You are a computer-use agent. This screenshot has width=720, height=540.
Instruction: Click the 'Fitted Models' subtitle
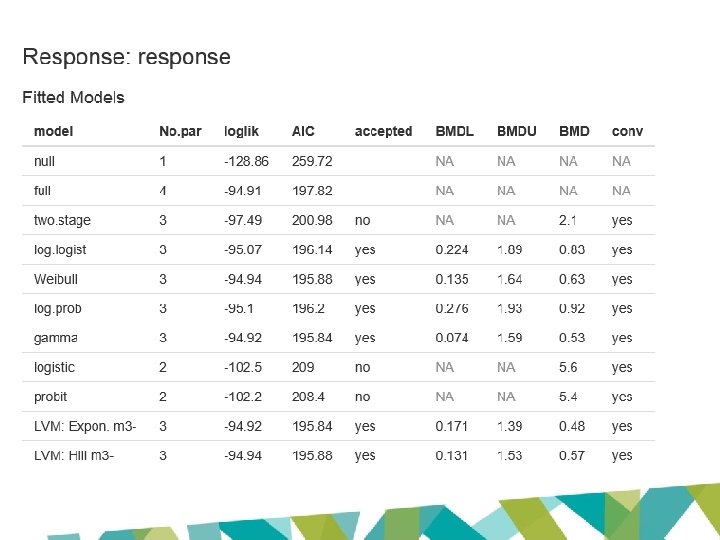point(73,97)
